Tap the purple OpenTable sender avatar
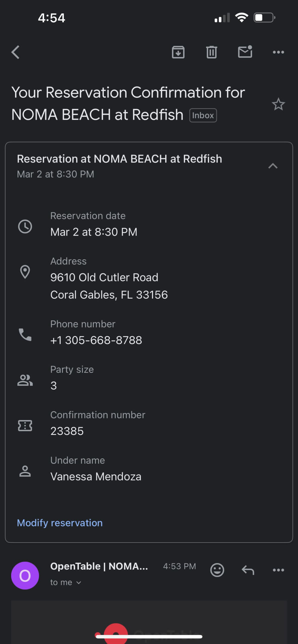The image size is (298, 644). [x=25, y=576]
